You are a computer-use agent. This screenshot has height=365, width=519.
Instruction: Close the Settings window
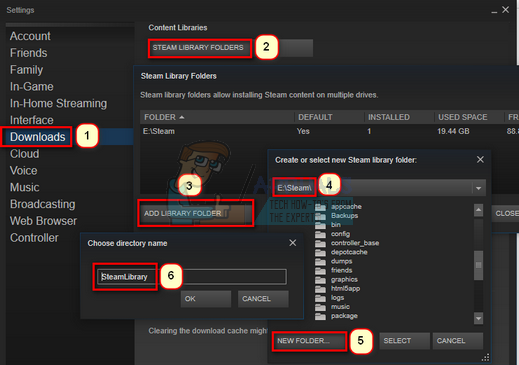(505, 10)
